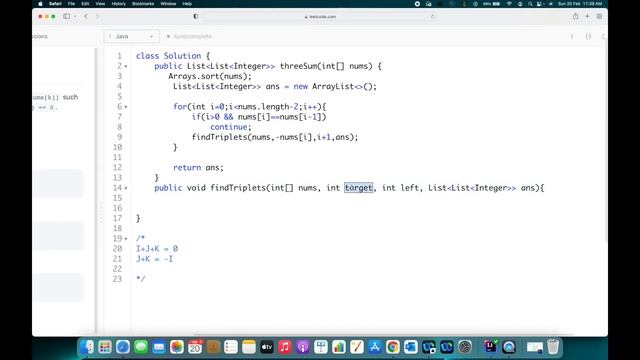Open Finder from the dock
Image resolution: width=640 pixels, height=360 pixels.
pos(87,347)
